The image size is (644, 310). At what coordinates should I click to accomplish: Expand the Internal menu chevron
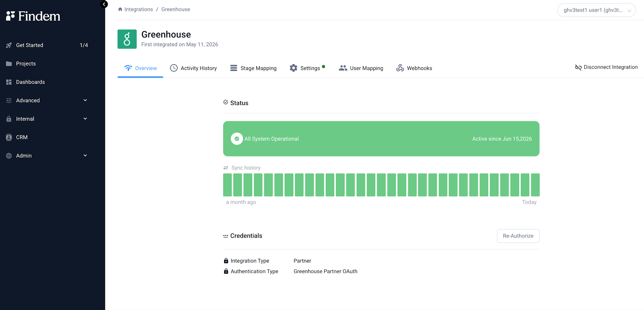(85, 119)
